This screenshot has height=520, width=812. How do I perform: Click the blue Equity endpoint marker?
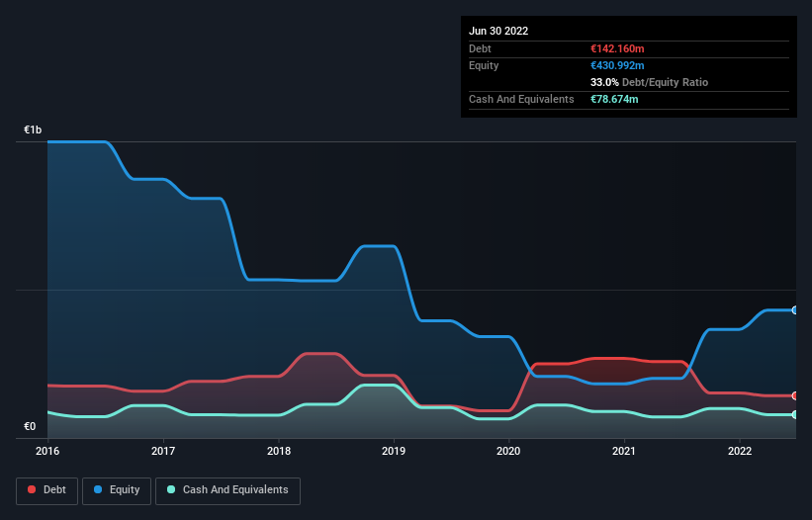tap(795, 310)
